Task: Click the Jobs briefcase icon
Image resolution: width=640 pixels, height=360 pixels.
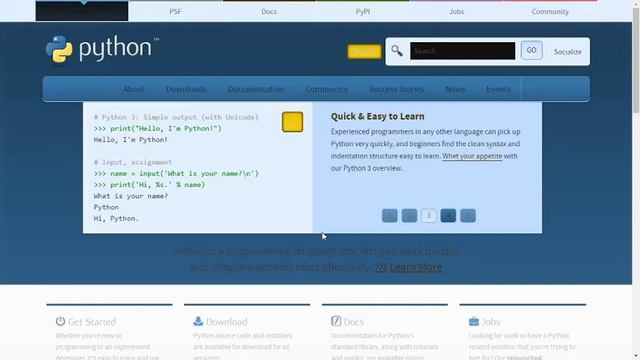Action: click(x=473, y=321)
